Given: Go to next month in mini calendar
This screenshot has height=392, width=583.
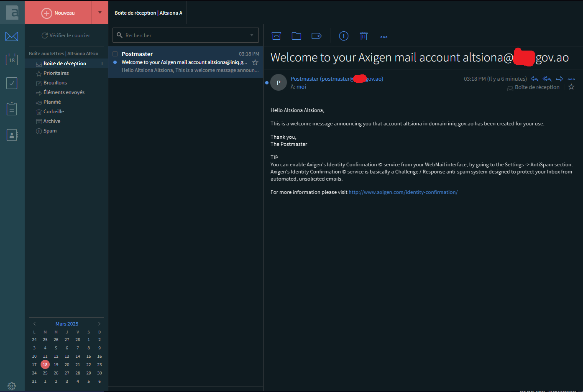Looking at the screenshot, I should tap(99, 324).
